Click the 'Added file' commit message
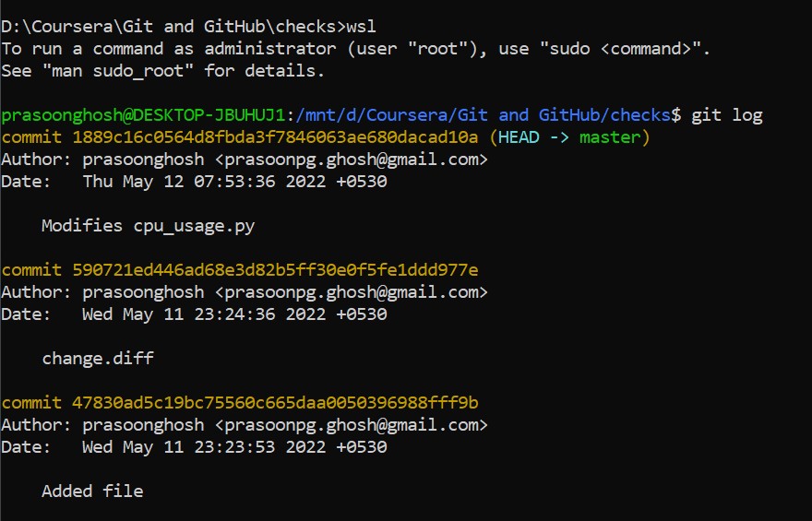 pos(92,491)
